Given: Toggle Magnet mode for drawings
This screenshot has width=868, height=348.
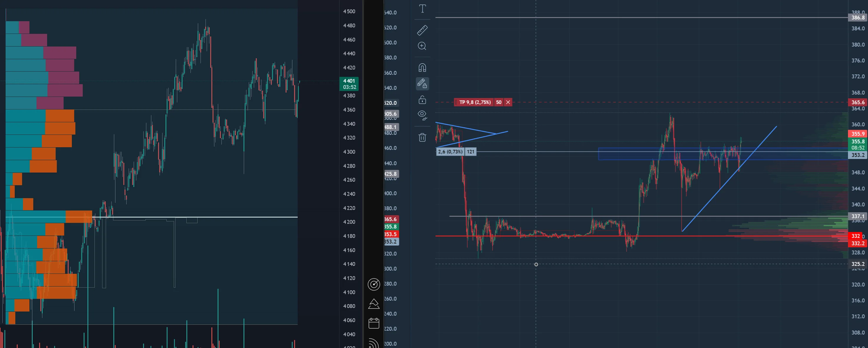Looking at the screenshot, I should (422, 68).
